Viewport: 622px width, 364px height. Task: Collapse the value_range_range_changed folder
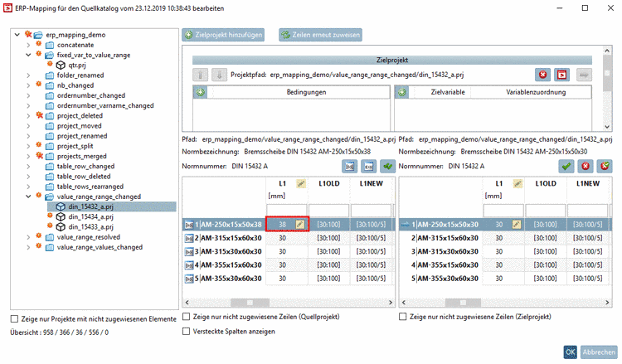[x=28, y=197]
